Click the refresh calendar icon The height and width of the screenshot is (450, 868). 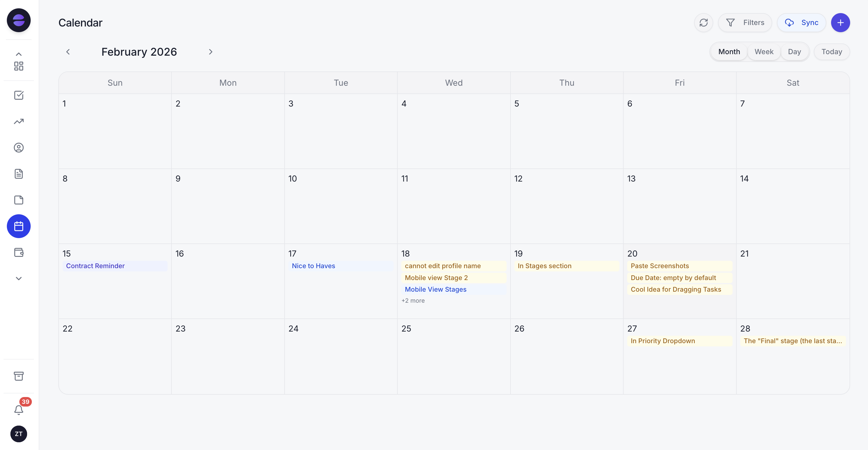[703, 23]
